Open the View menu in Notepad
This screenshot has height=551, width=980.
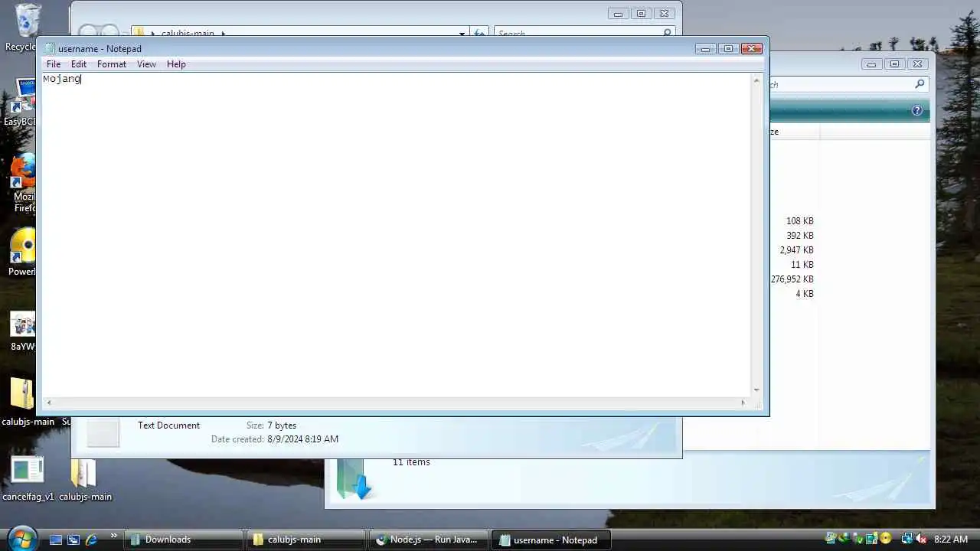[146, 64]
